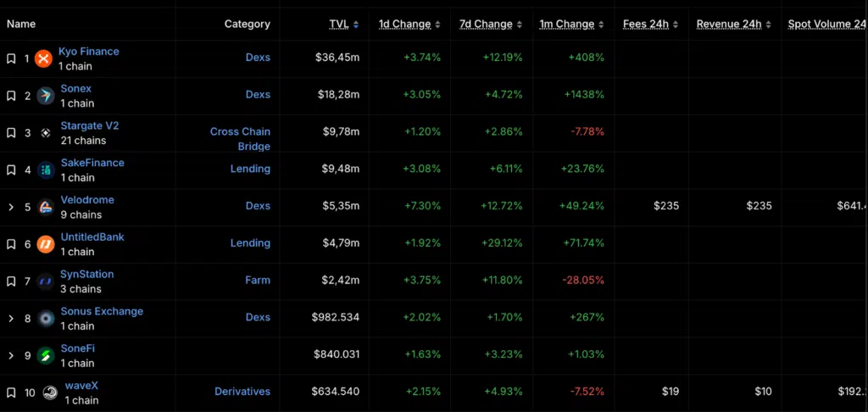Click the SakeFinance logo icon
The height and width of the screenshot is (412, 868).
coord(46,170)
